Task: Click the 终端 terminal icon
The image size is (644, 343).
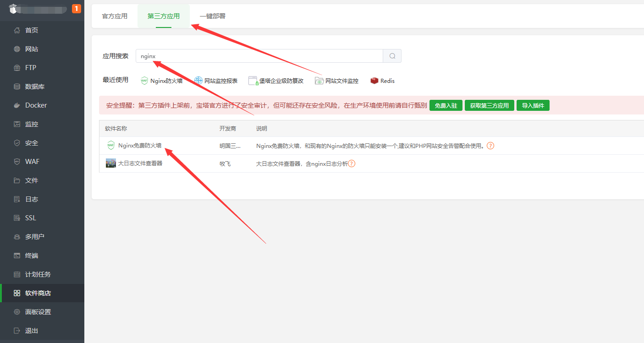Action: (17, 256)
